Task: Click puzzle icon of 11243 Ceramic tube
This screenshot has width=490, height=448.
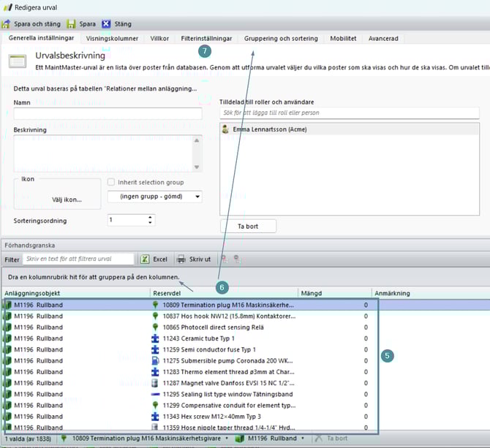Action: pos(155,338)
